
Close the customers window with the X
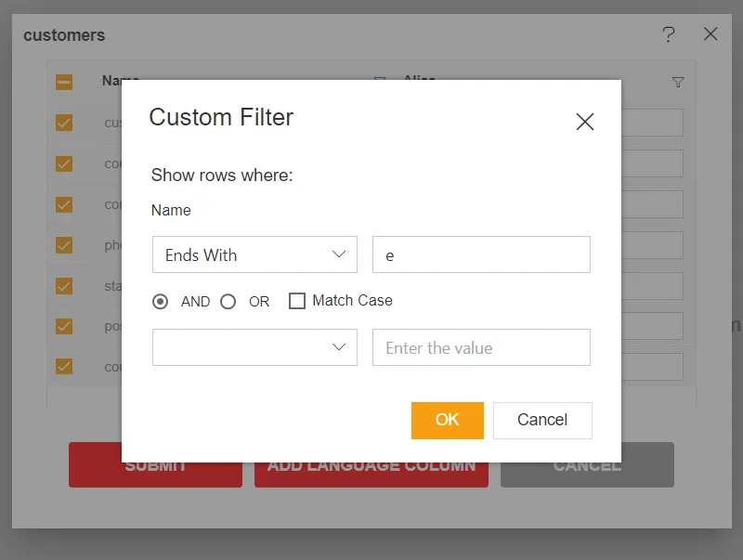[710, 34]
